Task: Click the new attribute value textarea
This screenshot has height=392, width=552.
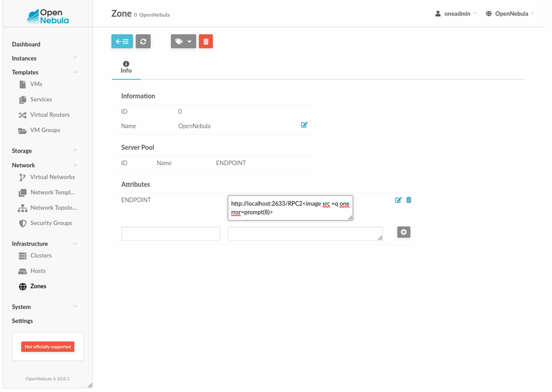Action: (x=305, y=234)
